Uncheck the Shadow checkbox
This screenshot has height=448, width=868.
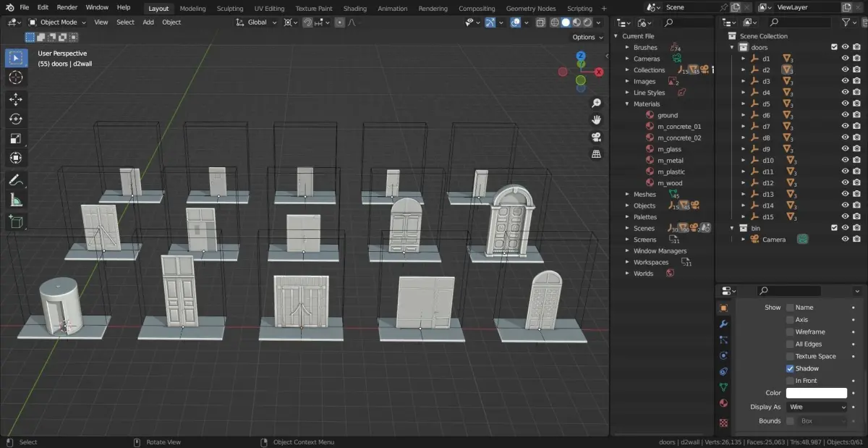click(x=790, y=368)
